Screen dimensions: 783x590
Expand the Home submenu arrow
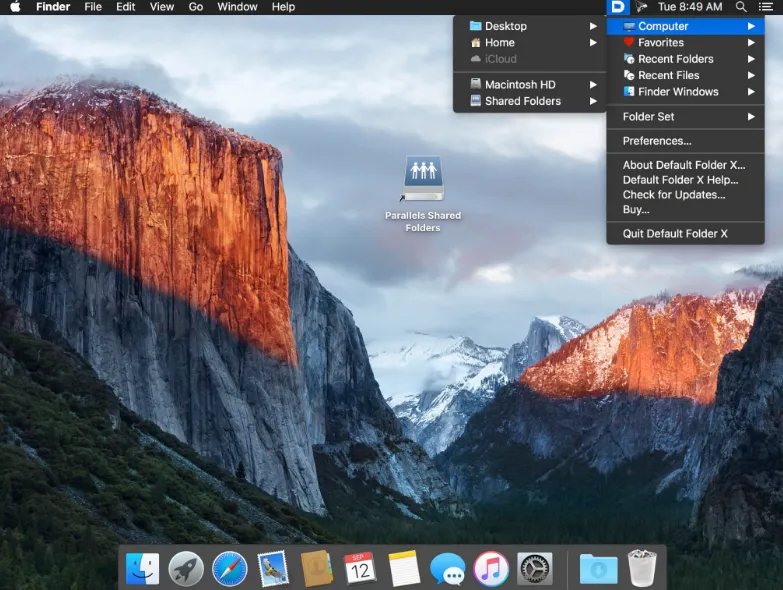(x=593, y=42)
